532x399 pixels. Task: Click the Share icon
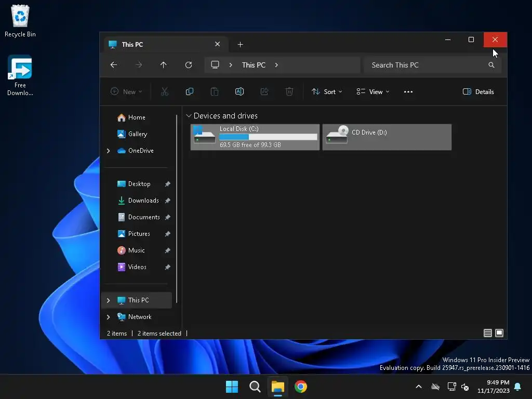264,91
